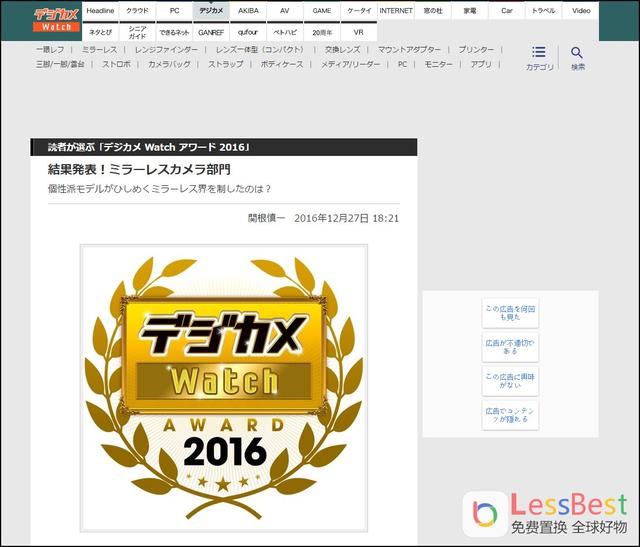Image resolution: width=640 pixels, height=547 pixels.
Task: Open the カテゴリ list icon
Action: tap(539, 52)
